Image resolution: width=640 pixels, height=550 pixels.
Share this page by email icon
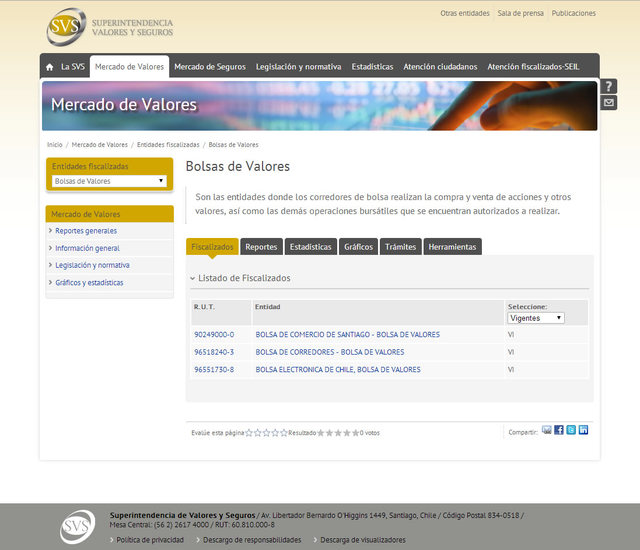click(x=547, y=430)
